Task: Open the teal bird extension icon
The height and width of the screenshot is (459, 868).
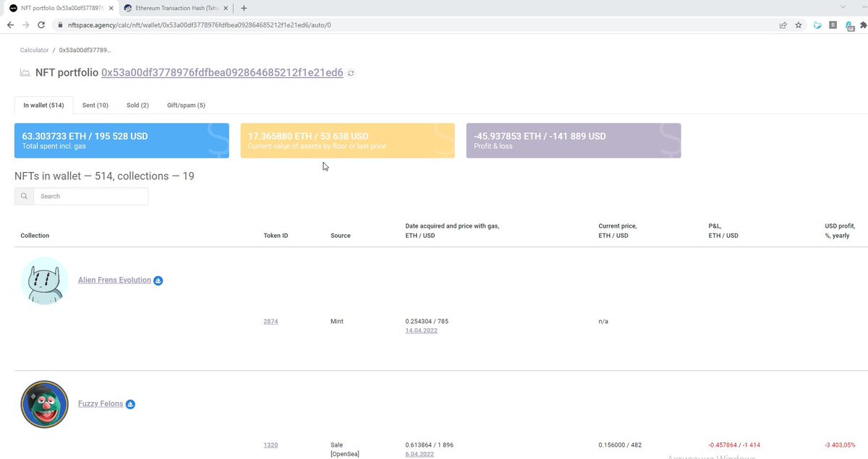Action: click(x=817, y=25)
